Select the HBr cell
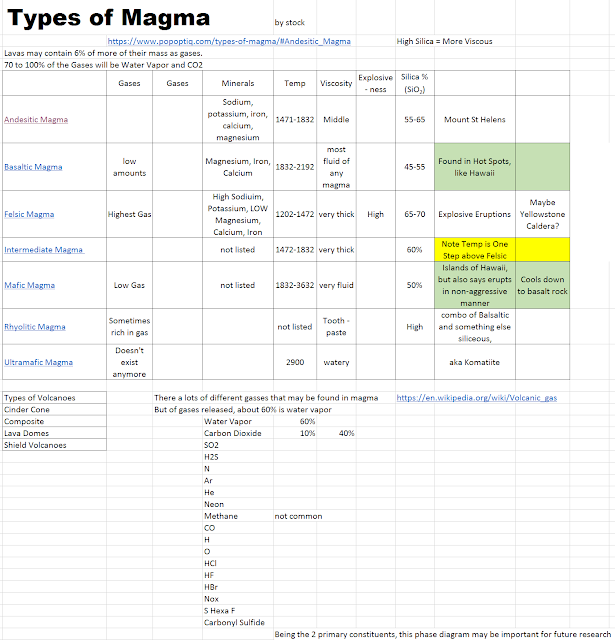 (238, 587)
